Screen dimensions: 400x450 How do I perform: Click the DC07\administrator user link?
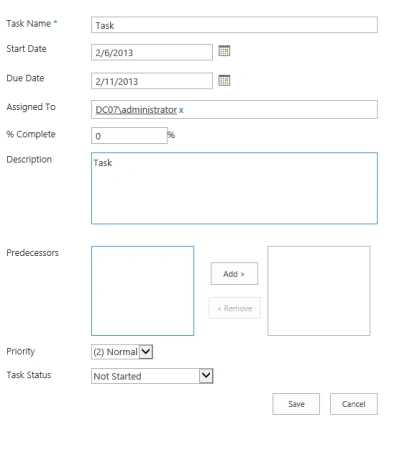[x=136, y=110]
